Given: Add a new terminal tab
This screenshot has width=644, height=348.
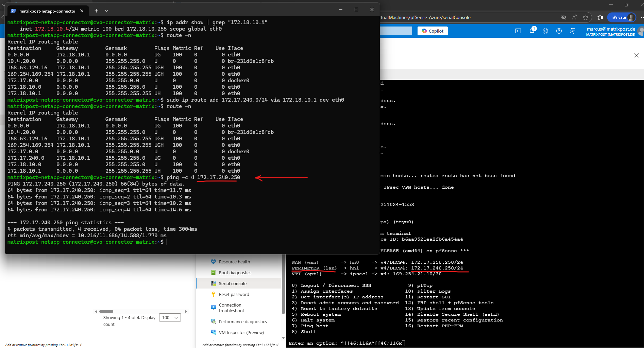Looking at the screenshot, I should click(96, 11).
